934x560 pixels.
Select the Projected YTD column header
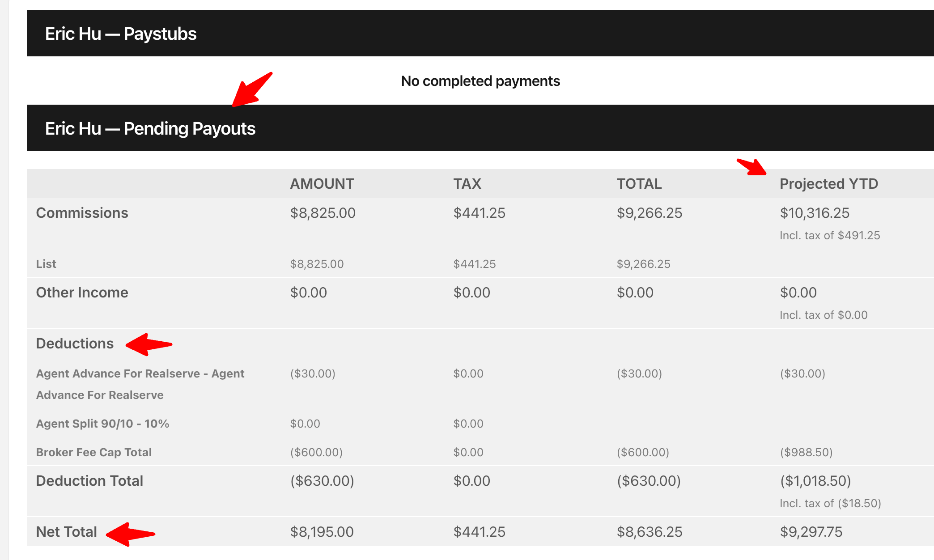tap(829, 184)
